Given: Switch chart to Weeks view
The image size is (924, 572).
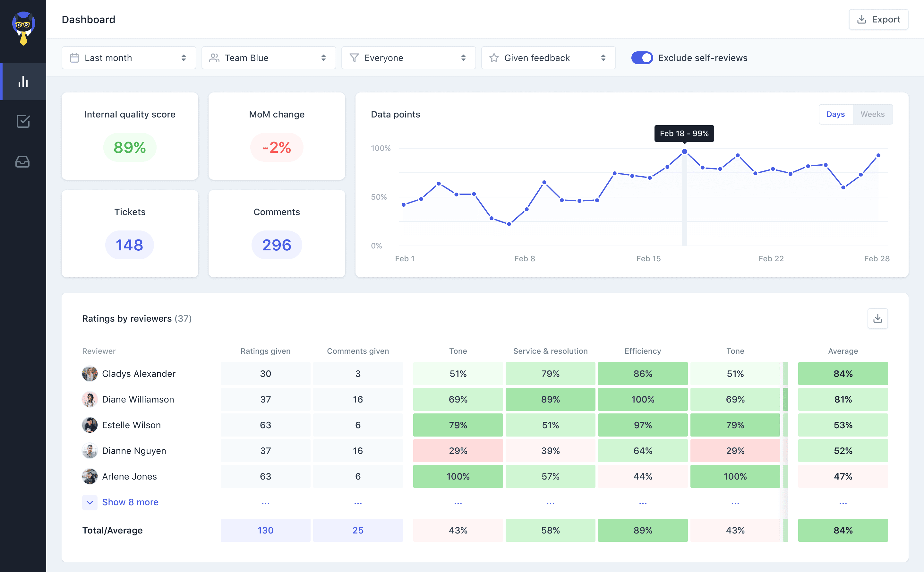Looking at the screenshot, I should (x=872, y=114).
